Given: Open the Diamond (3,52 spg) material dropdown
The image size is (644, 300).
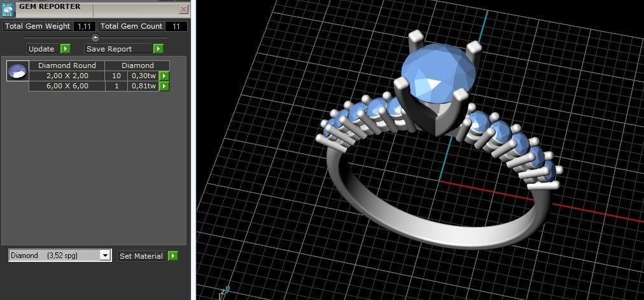Looking at the screenshot, I should 105,256.
